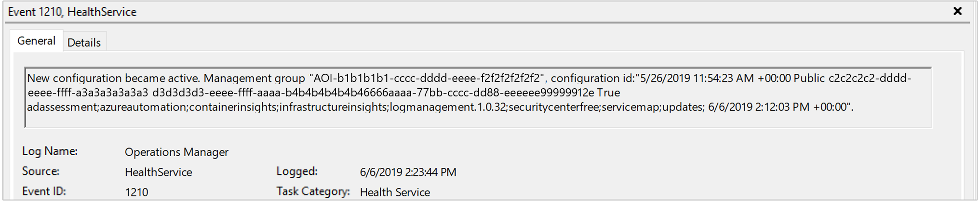Viewport: 980px width, 201px height.
Task: Click the 5/26/2019 11:54:23 AM configuration timestamp
Action: [697, 78]
